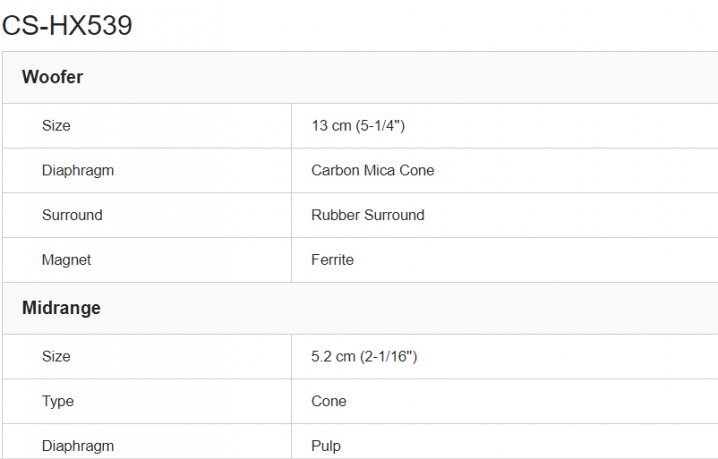Select the Midrange section header
718x459 pixels.
point(61,308)
